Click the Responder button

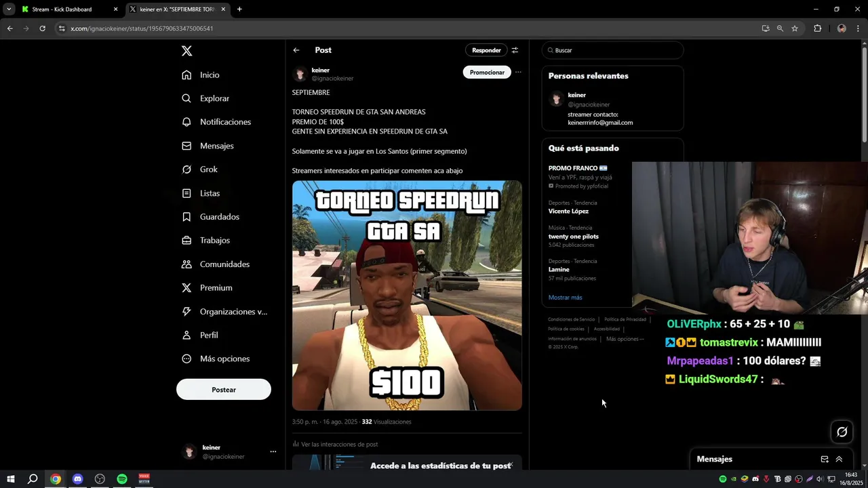point(486,50)
